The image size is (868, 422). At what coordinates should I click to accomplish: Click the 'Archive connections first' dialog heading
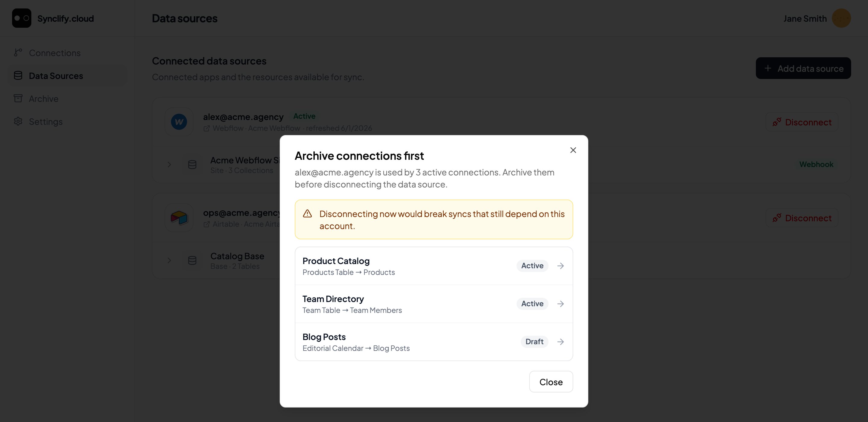pos(359,156)
